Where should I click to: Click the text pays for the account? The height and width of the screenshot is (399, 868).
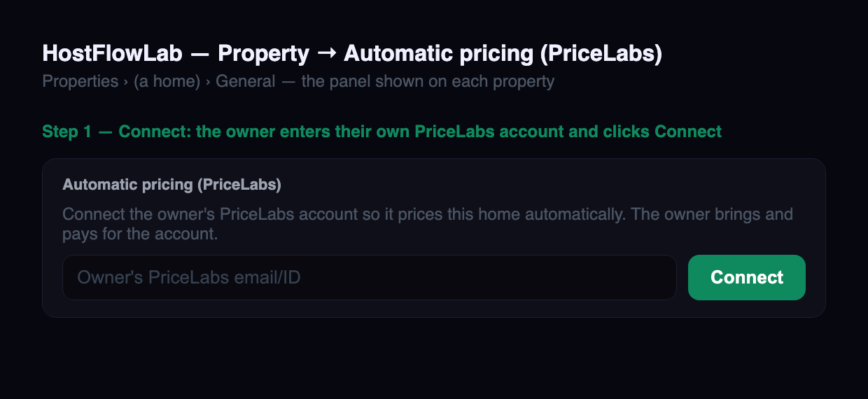pyautogui.click(x=140, y=234)
